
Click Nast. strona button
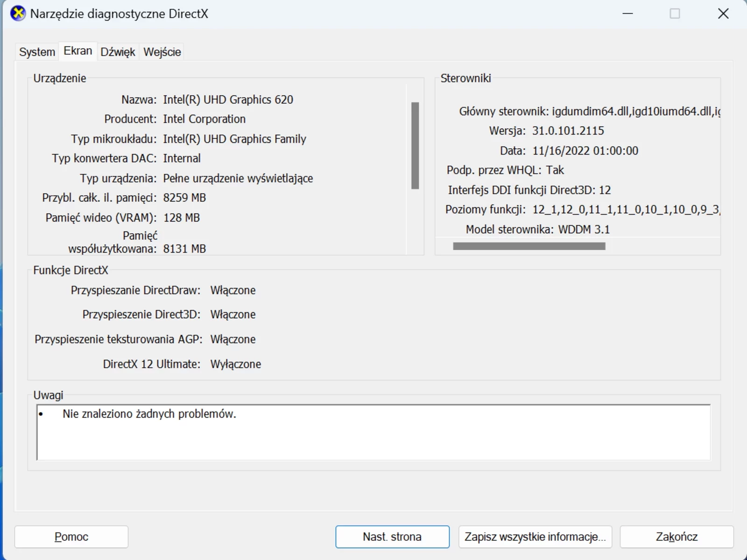[392, 537]
